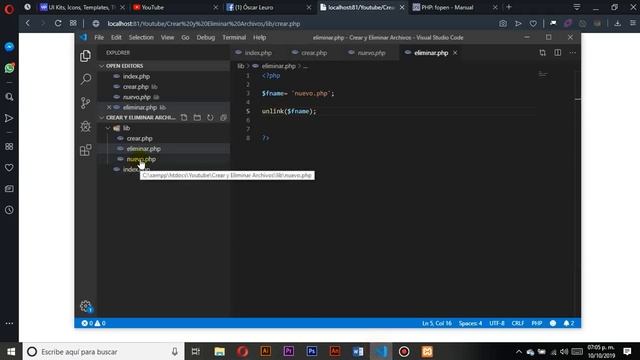Open the Search view in activity bar
This screenshot has width=640, height=360.
86,79
